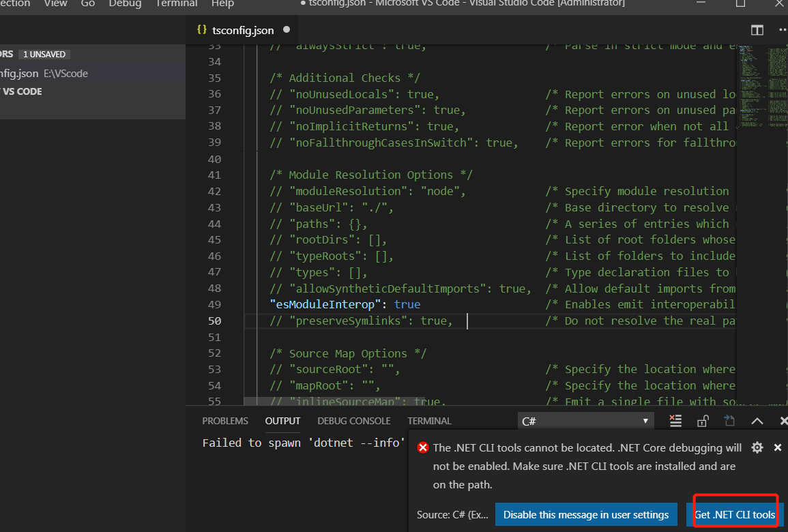
Task: Switch to the PROBLEMS panel tab
Action: (x=225, y=421)
